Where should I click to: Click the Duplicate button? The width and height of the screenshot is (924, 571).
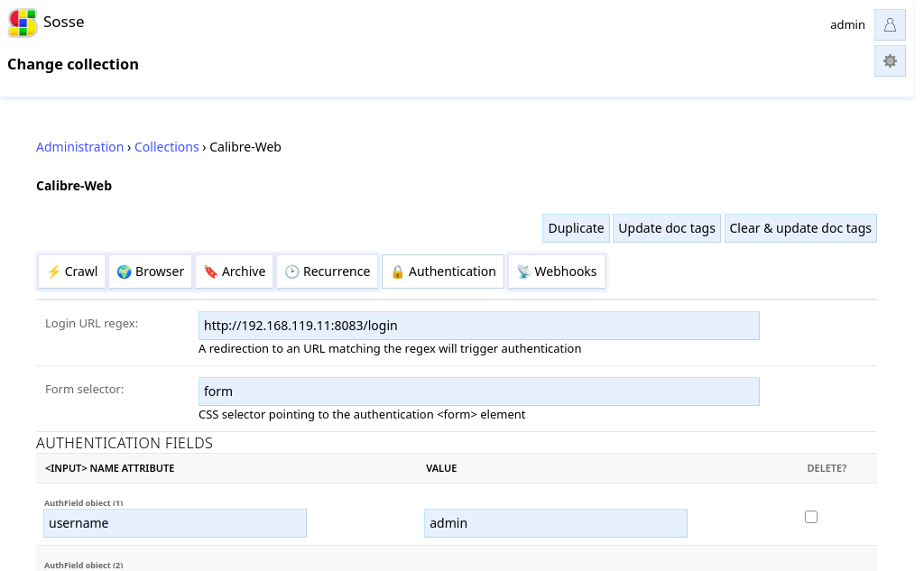click(576, 228)
